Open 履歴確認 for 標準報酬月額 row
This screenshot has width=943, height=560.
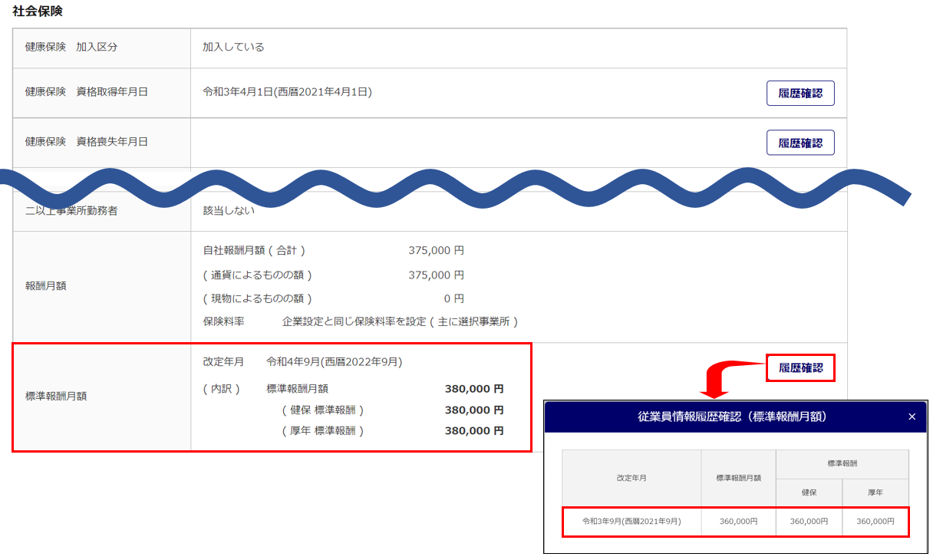pyautogui.click(x=800, y=368)
